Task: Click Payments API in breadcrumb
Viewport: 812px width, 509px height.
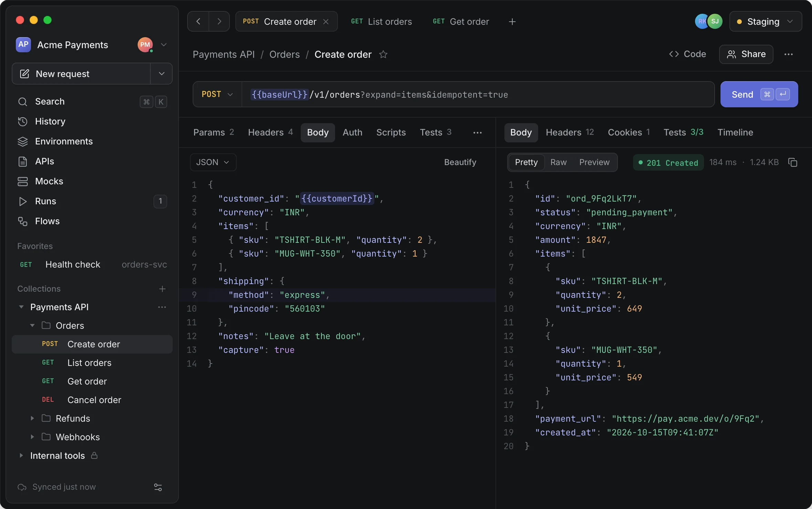Action: [224, 54]
